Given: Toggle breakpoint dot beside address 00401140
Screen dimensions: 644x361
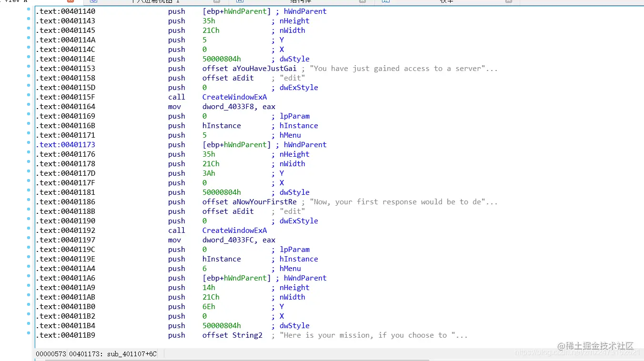Looking at the screenshot, I should coord(29,10).
